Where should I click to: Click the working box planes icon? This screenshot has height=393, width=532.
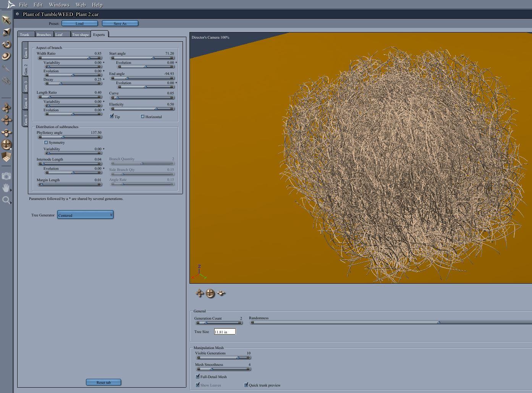point(6,157)
